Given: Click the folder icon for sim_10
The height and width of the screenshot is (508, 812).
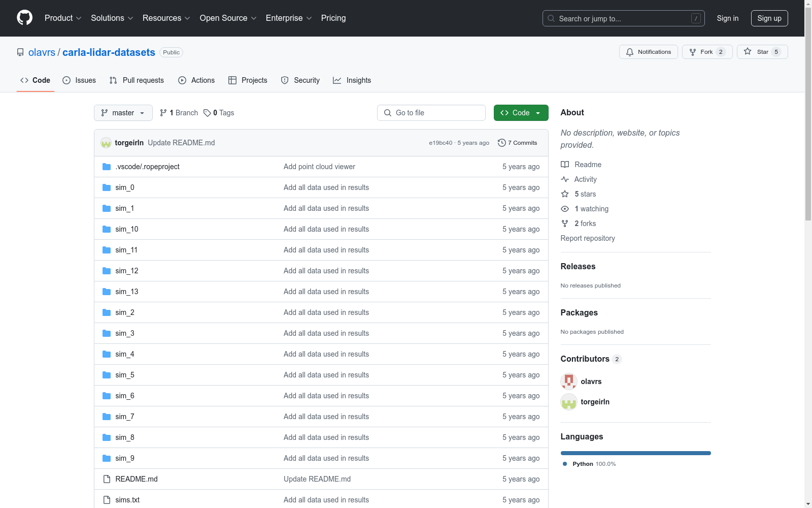Looking at the screenshot, I should (x=107, y=229).
